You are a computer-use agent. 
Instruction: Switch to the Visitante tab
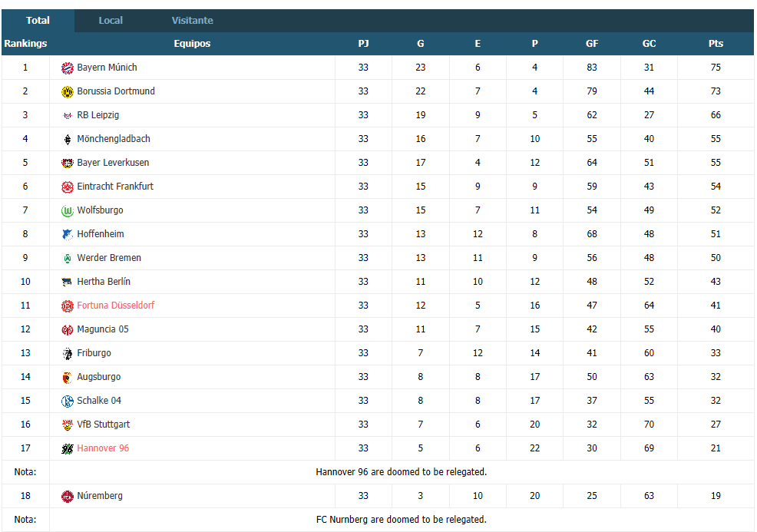coord(192,20)
